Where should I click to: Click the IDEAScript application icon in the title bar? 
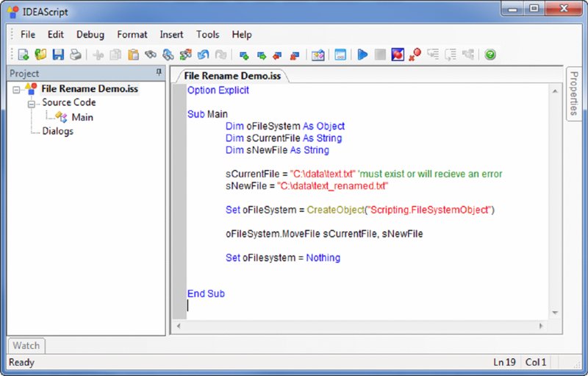click(x=12, y=12)
